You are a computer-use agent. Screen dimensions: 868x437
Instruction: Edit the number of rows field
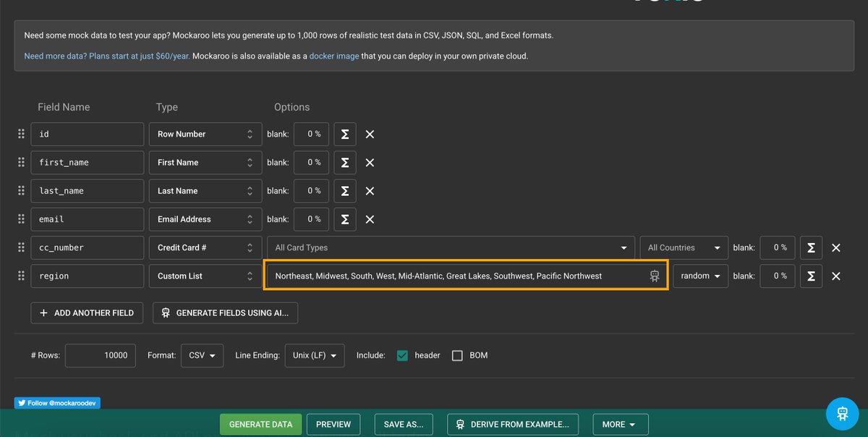101,355
